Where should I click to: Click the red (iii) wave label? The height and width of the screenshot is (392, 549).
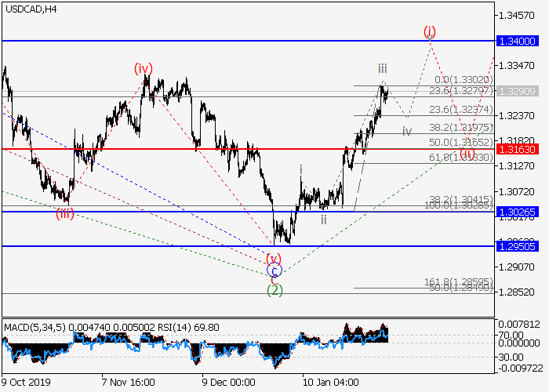tap(64, 214)
